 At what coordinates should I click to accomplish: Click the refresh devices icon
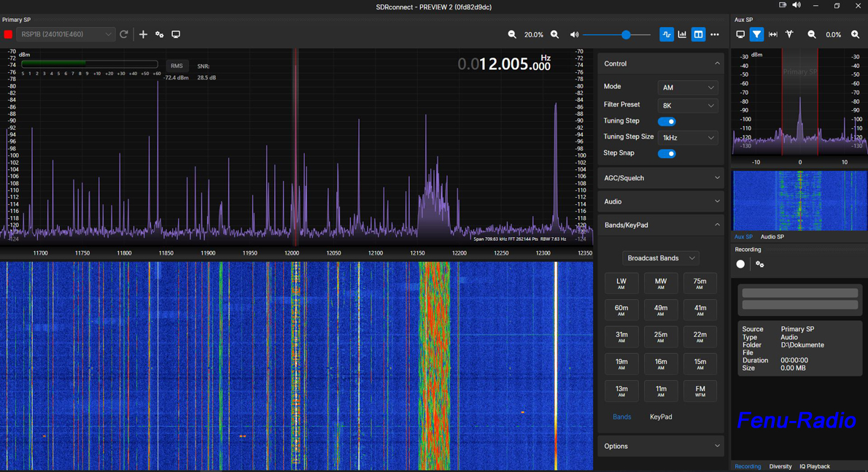pyautogui.click(x=125, y=34)
